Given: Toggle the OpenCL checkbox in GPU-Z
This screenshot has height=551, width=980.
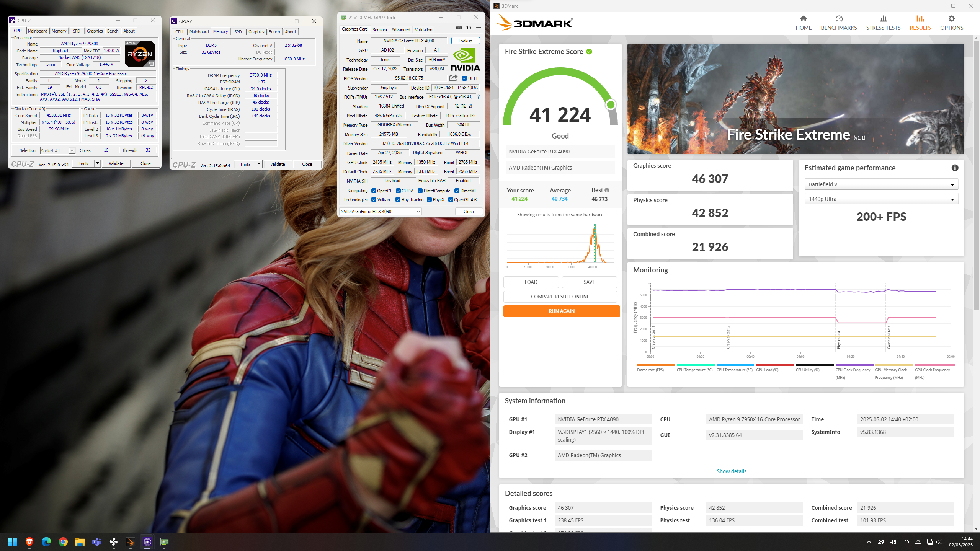Looking at the screenshot, I should pos(374,191).
